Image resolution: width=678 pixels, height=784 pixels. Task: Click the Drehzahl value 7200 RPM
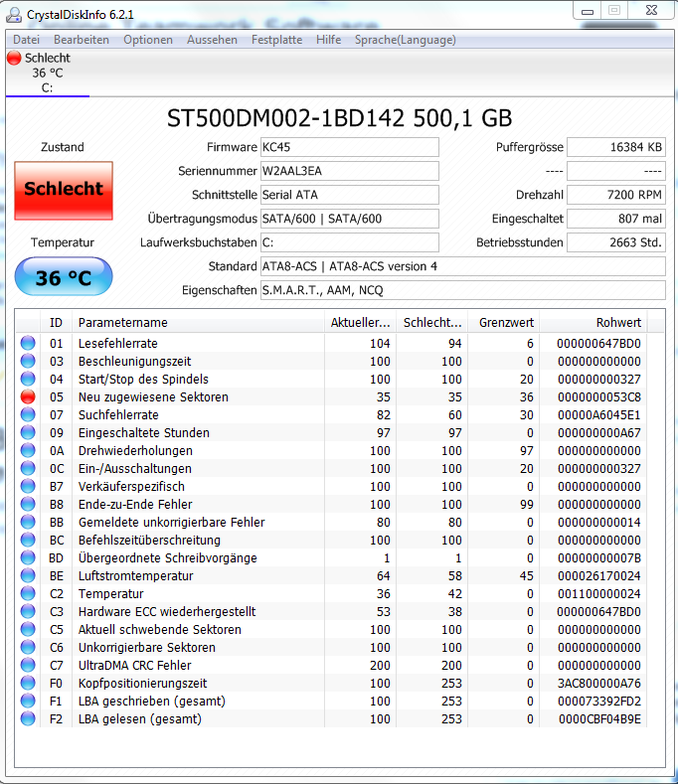(x=616, y=195)
